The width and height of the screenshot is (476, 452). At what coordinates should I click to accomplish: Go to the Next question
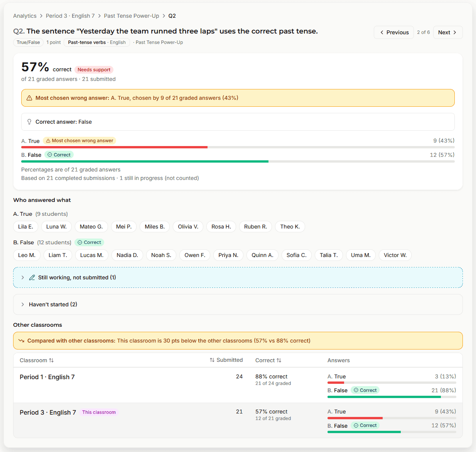(x=447, y=32)
